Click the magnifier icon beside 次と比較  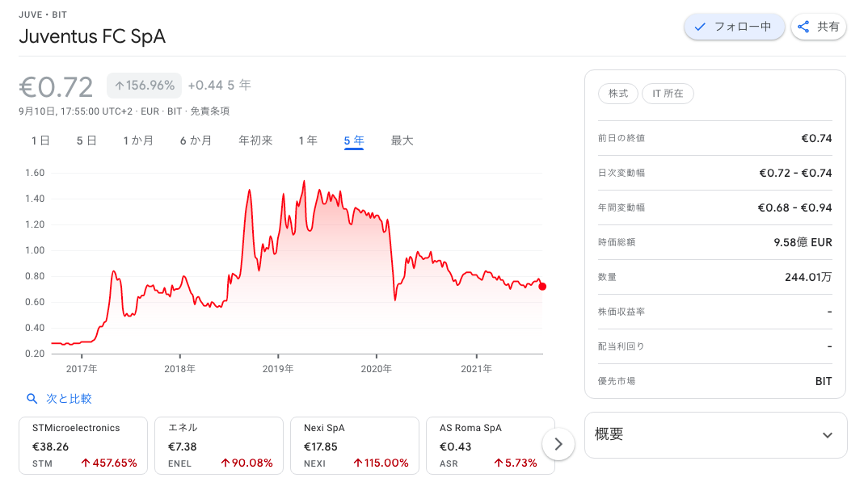[32, 399]
